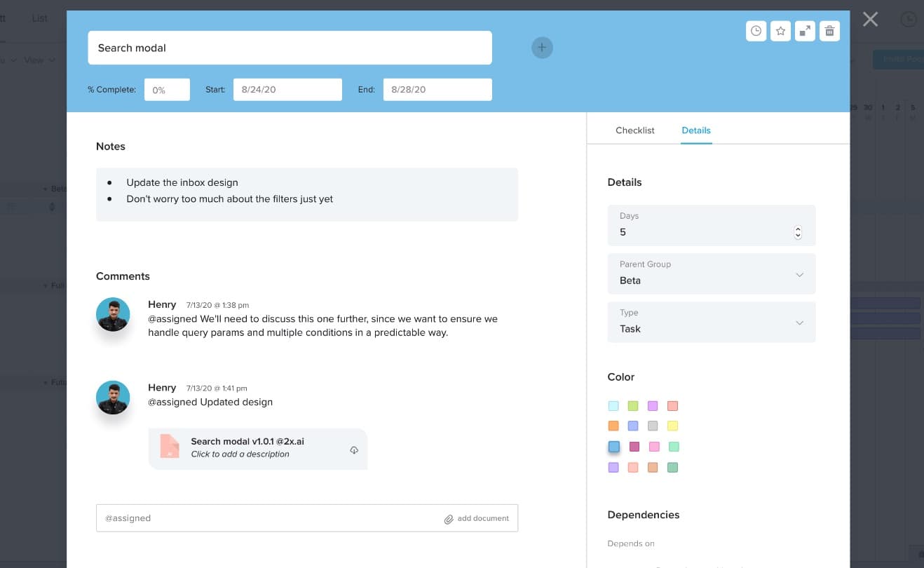The height and width of the screenshot is (568, 924).
Task: Choose the orange color swatch
Action: tap(613, 426)
